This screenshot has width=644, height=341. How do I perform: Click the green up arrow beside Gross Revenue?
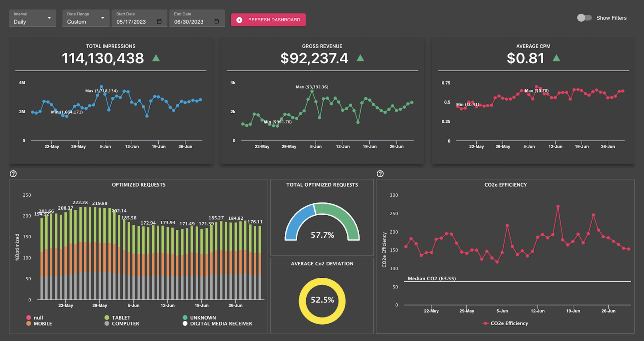[x=360, y=58]
